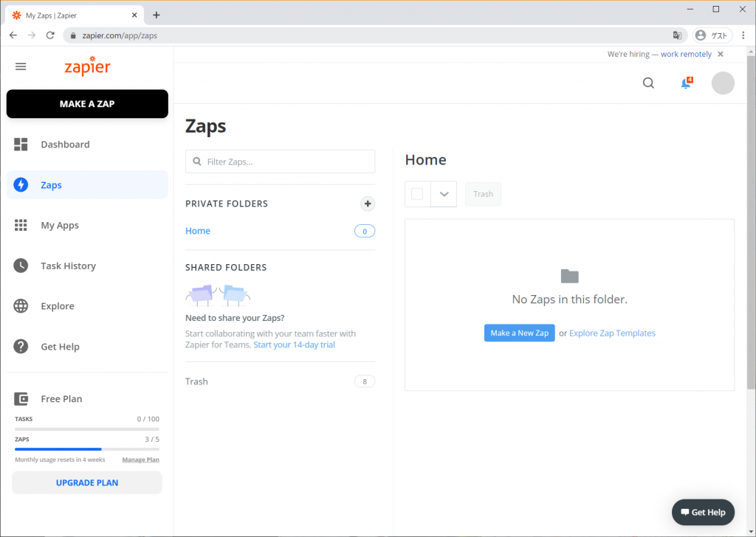This screenshot has height=537, width=756.
Task: Follow the work remotely link
Action: click(686, 55)
